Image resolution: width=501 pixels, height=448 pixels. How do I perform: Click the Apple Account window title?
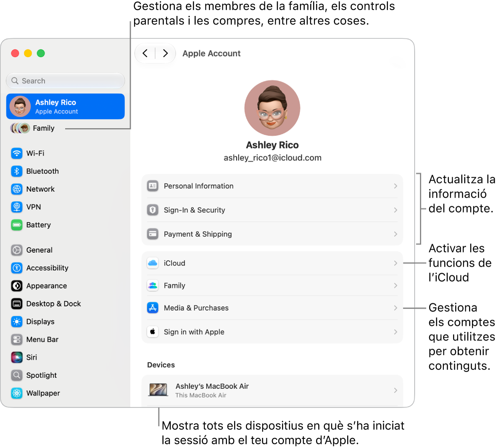click(211, 53)
